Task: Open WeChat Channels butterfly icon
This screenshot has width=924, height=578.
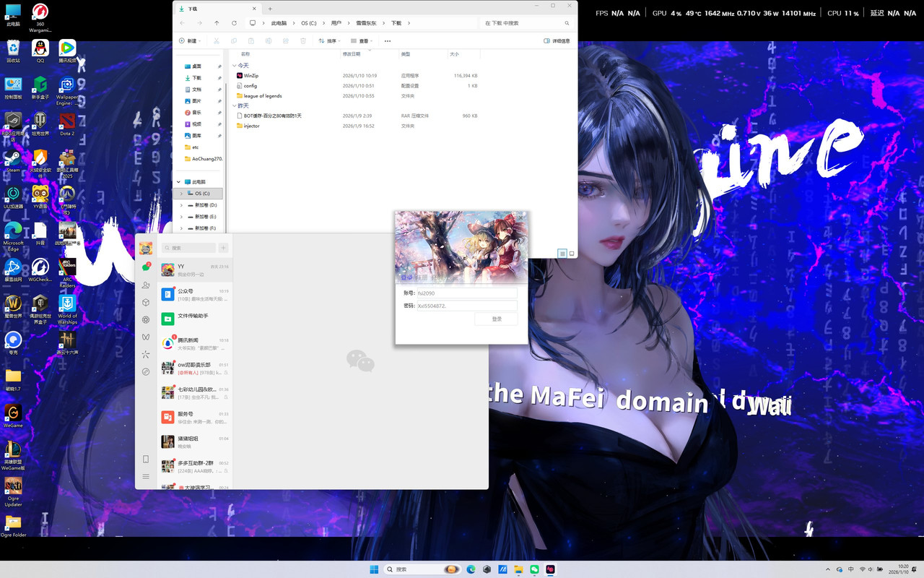Action: (146, 337)
